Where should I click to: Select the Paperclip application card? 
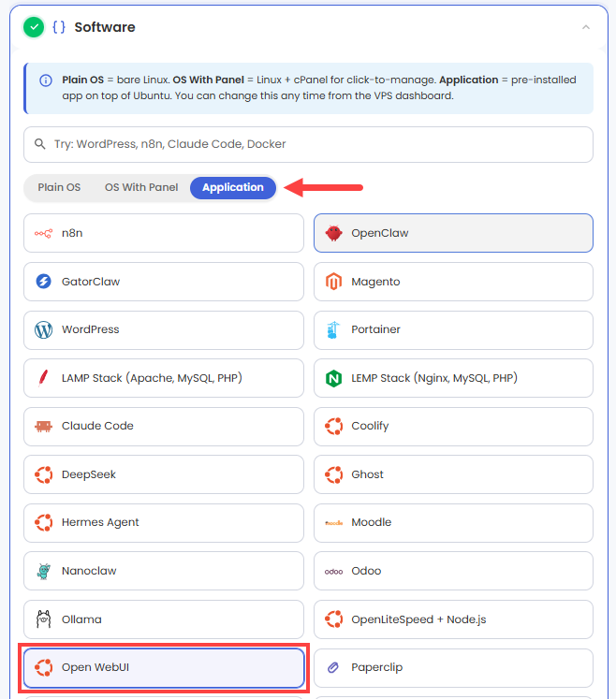(x=453, y=668)
